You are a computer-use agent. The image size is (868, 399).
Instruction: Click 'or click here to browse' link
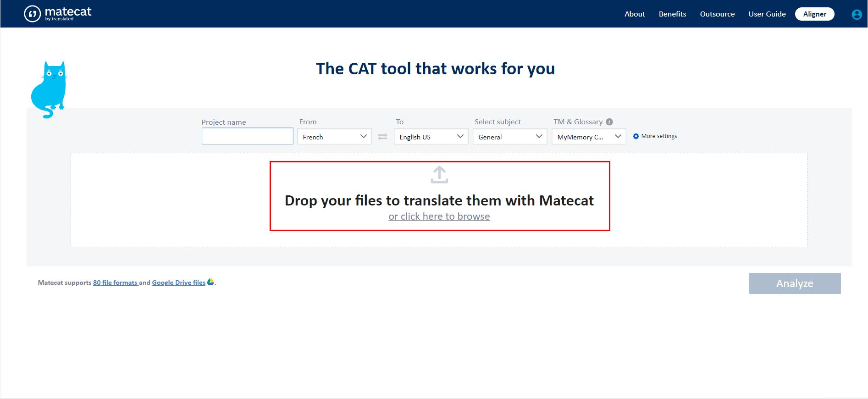pyautogui.click(x=439, y=216)
